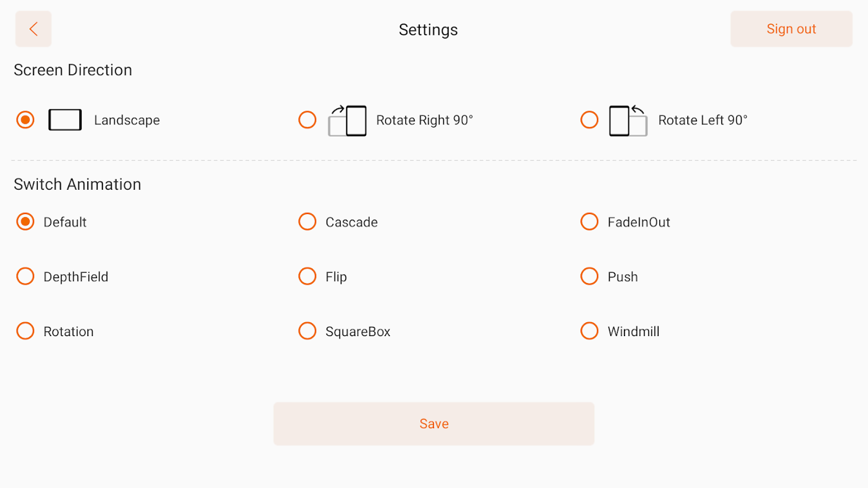Select Rotate Left 90° radio option

(x=589, y=120)
